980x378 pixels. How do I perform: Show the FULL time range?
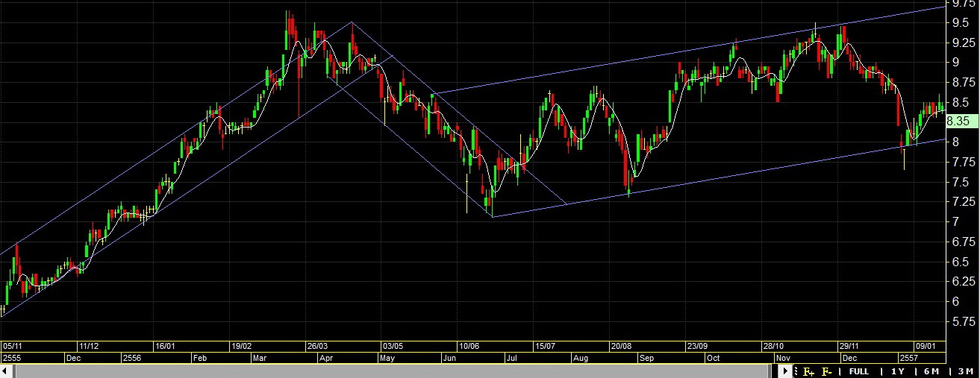click(858, 371)
